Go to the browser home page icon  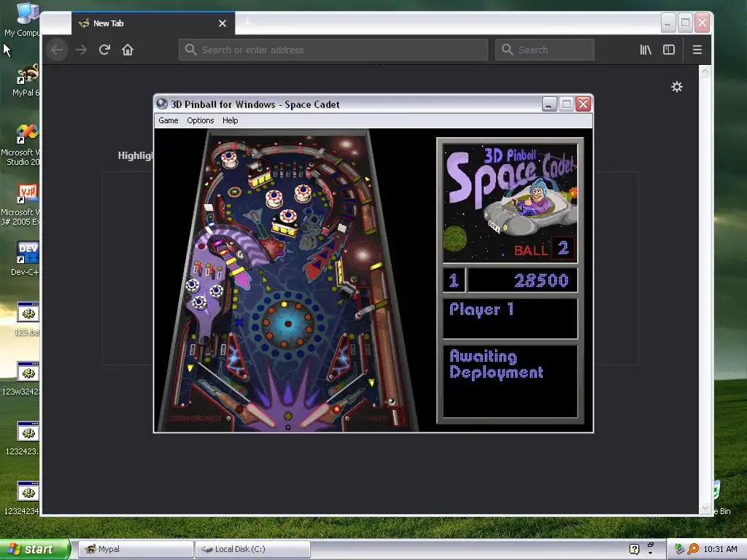point(128,50)
